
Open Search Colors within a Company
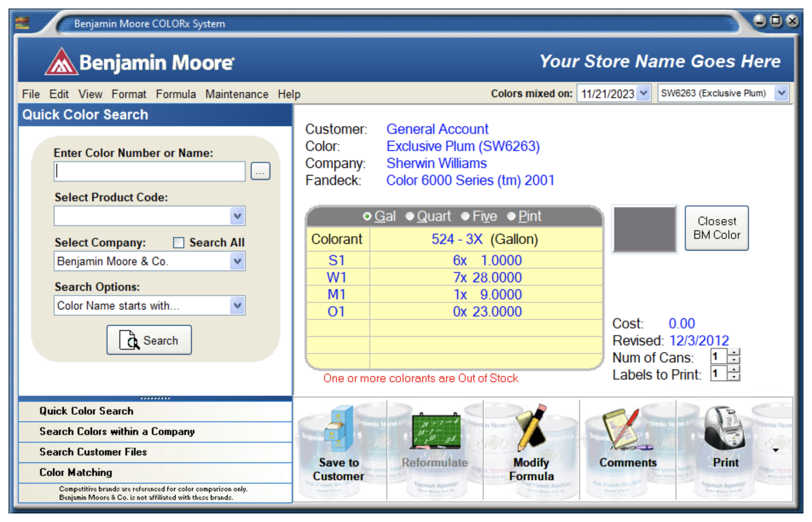(155, 432)
